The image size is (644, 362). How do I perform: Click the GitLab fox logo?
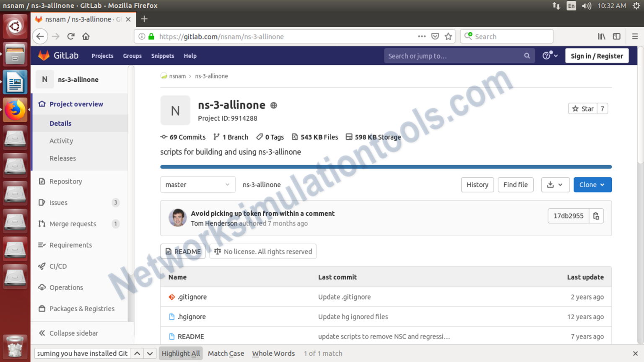(x=44, y=55)
